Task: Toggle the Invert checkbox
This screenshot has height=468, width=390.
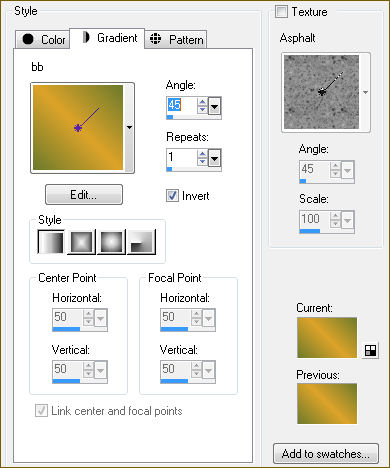Action: click(x=172, y=195)
